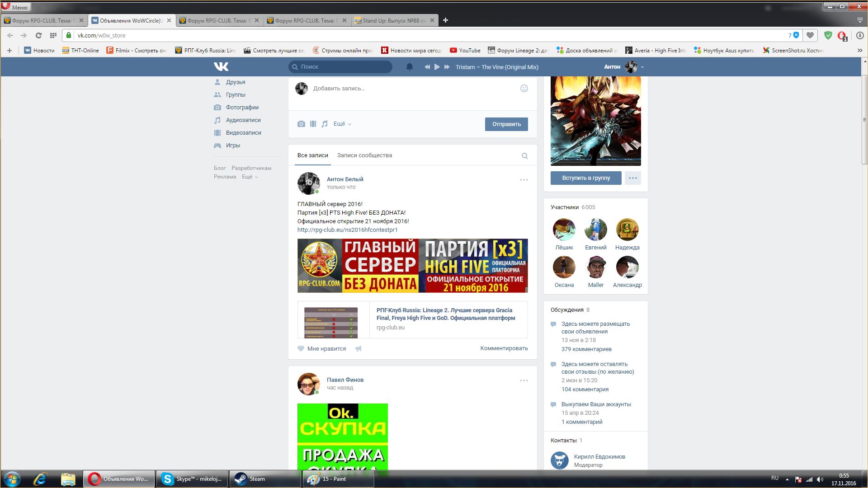
Task: Click the Отправить button
Action: pyautogui.click(x=506, y=124)
